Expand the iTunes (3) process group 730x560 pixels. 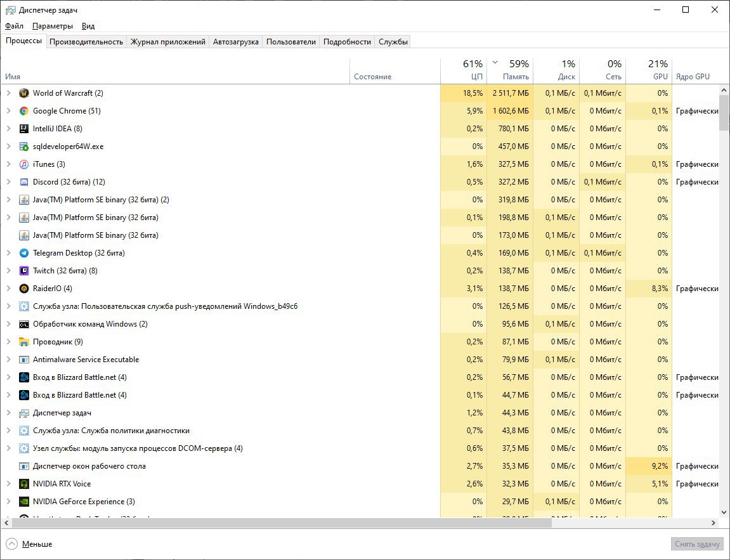point(8,164)
